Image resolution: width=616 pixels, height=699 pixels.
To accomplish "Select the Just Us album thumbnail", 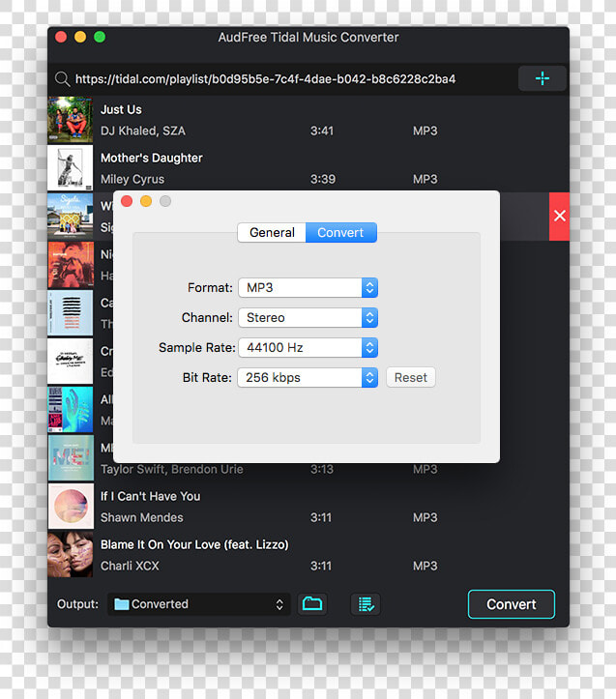I will pyautogui.click(x=71, y=120).
